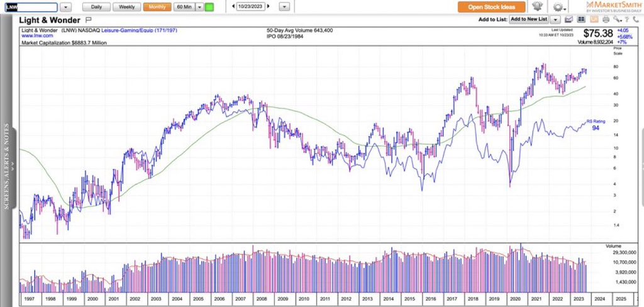
Task: Expand the Add to List dropdown arrow
Action: pos(555,20)
